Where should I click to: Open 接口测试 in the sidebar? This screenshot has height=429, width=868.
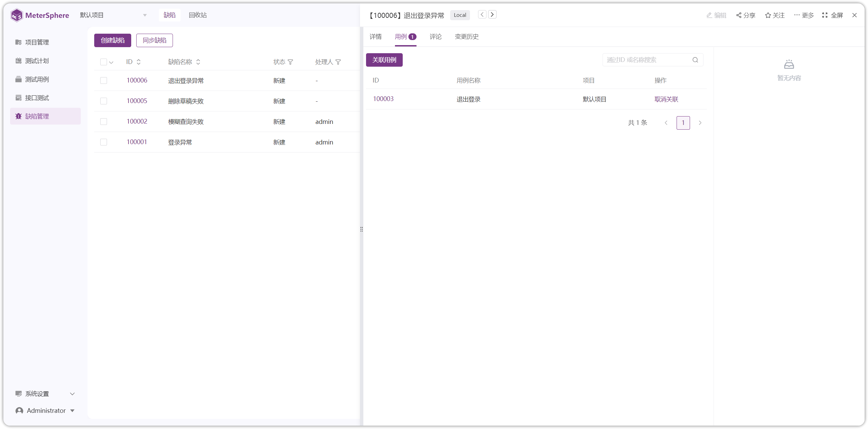pyautogui.click(x=45, y=98)
